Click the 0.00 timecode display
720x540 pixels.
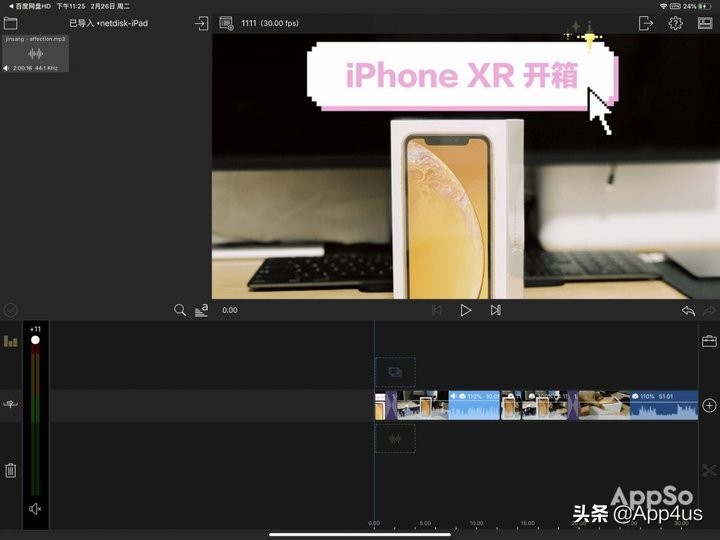click(x=230, y=310)
